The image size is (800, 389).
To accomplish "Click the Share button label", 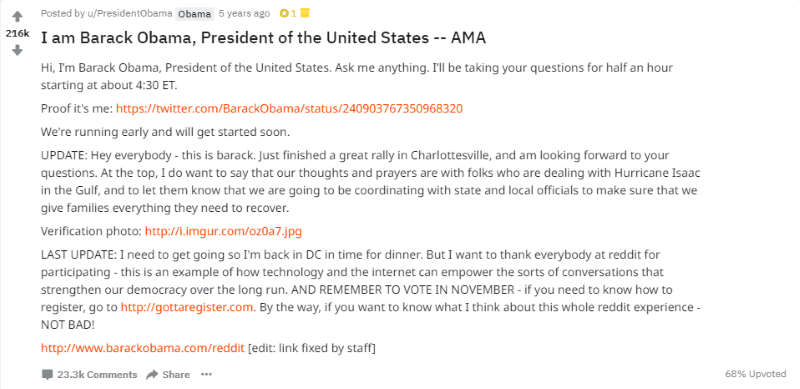I will tap(176, 375).
